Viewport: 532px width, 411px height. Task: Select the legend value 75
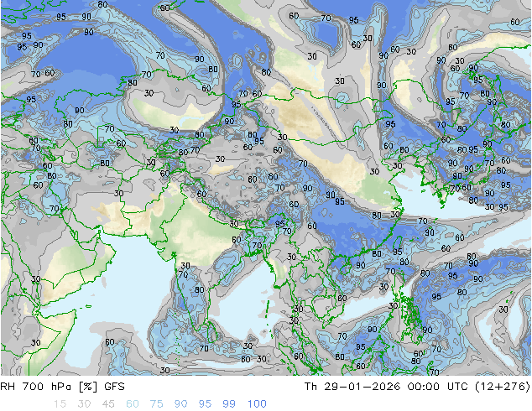(156, 403)
